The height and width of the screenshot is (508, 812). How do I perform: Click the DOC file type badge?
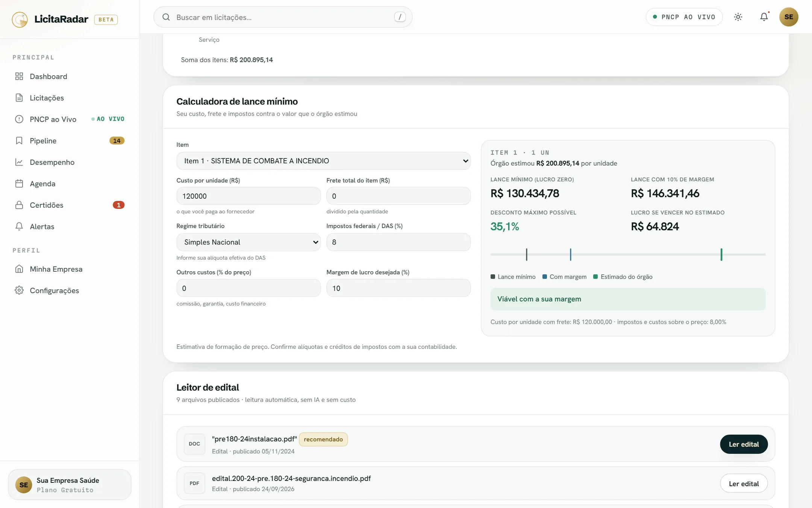(194, 444)
